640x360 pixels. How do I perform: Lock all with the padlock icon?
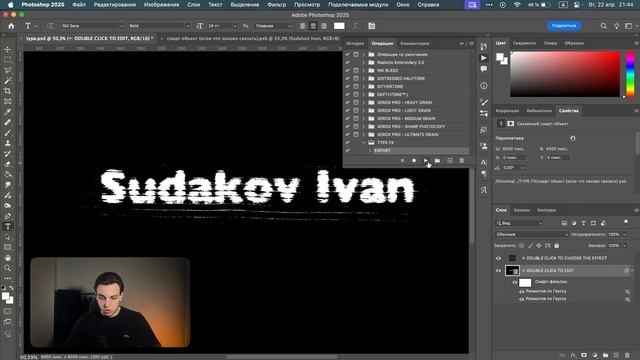[557, 246]
